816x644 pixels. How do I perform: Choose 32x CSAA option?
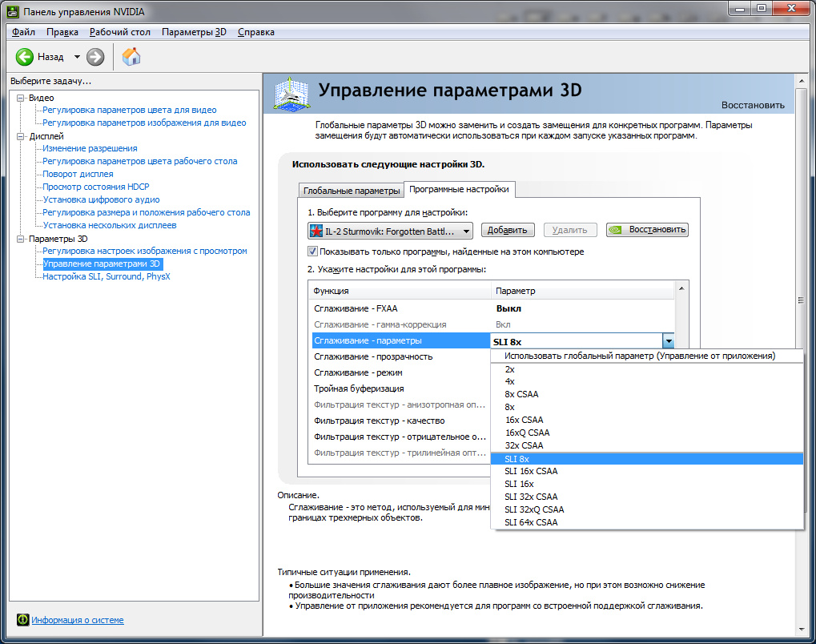647,445
